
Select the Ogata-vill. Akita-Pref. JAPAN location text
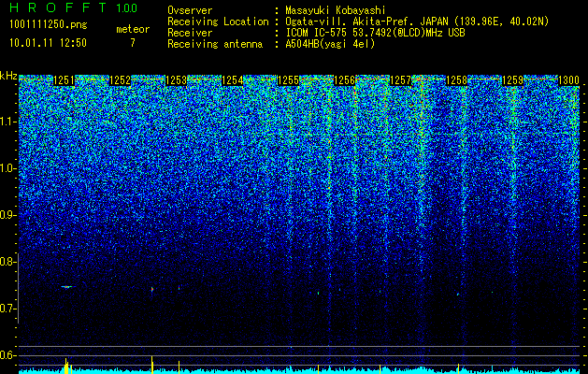pos(417,22)
